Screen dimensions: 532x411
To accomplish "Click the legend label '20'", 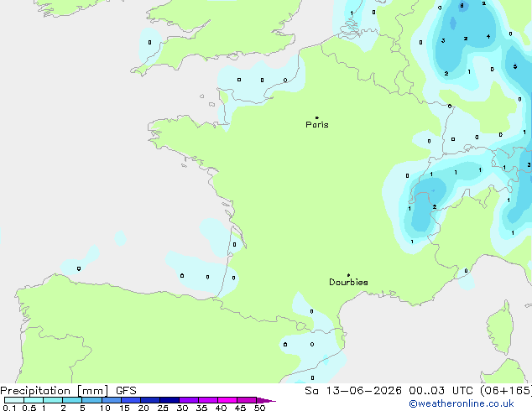I will pyautogui.click(x=143, y=408).
